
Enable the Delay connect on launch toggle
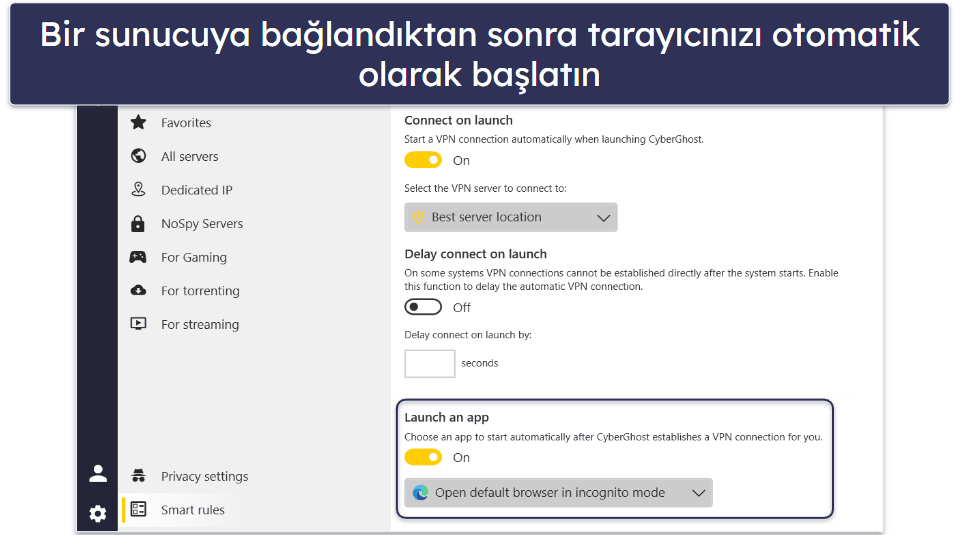coord(423,307)
